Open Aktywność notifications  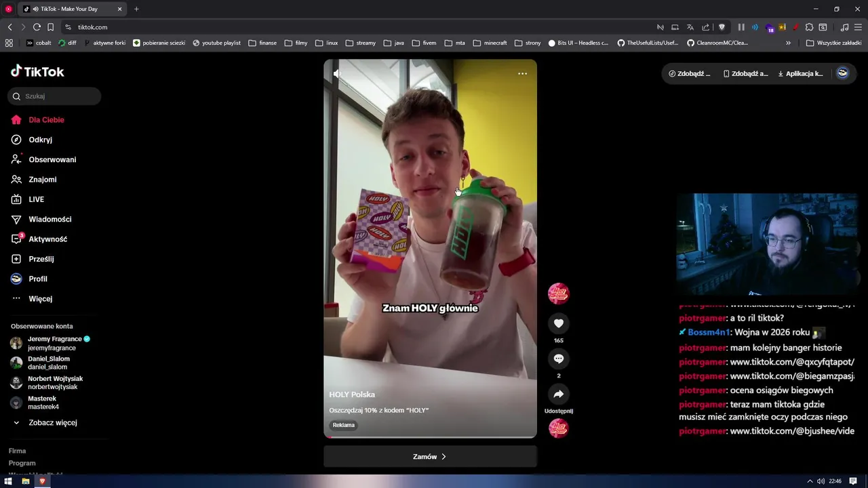(39, 239)
